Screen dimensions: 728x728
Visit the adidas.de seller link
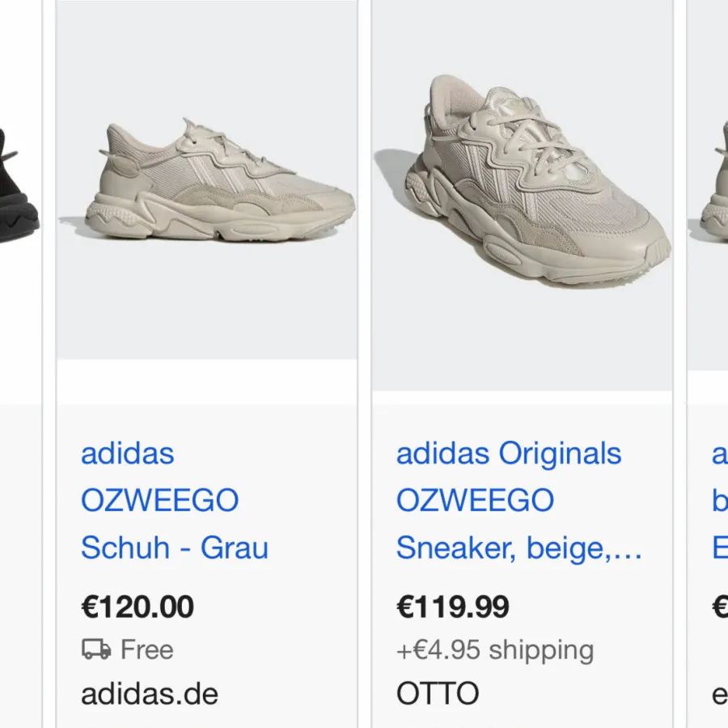click(x=149, y=693)
